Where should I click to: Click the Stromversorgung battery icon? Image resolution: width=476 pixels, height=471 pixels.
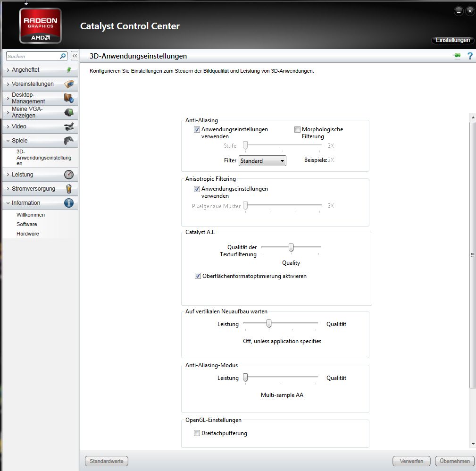(x=69, y=189)
